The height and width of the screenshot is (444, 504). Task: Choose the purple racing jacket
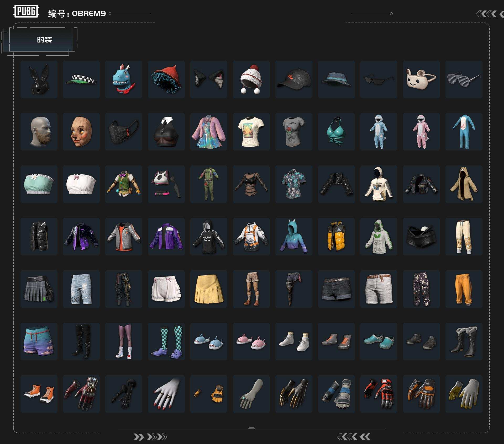166,237
